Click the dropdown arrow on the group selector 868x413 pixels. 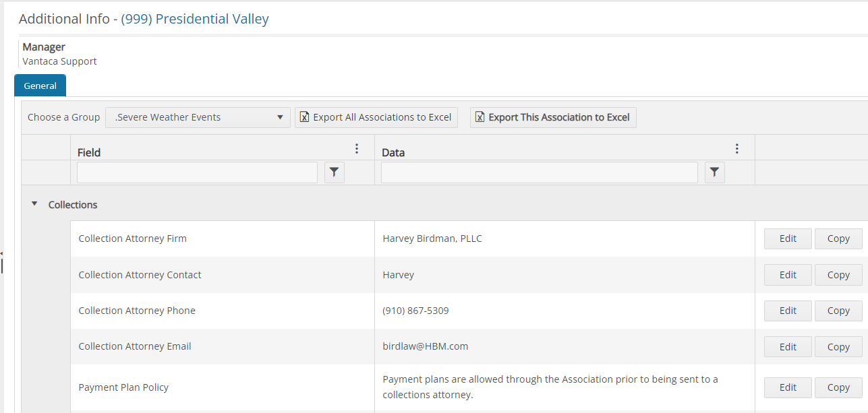click(x=280, y=117)
